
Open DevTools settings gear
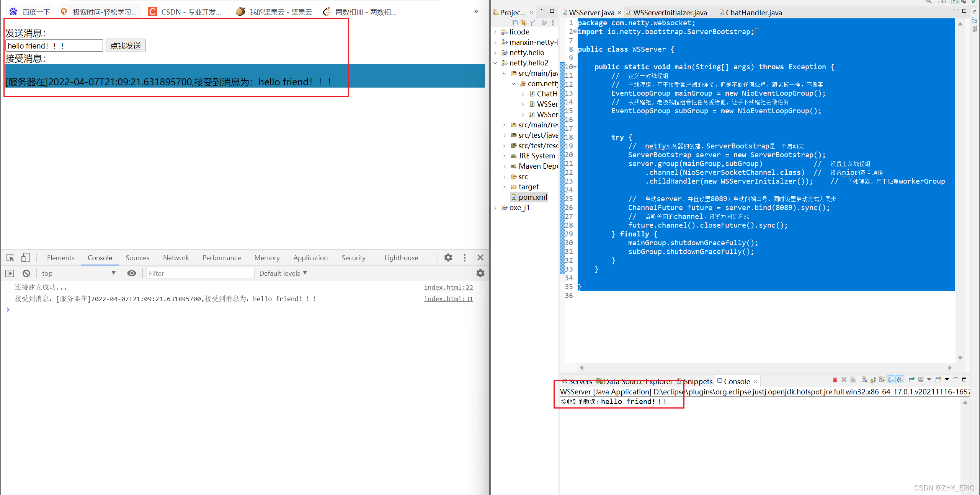tap(448, 258)
